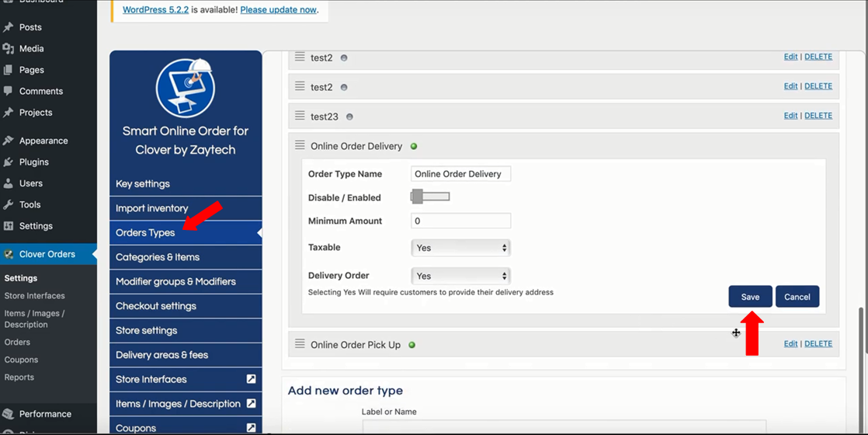Edit the first test2 order type
Viewport: 868px width, 435px height.
coord(790,57)
